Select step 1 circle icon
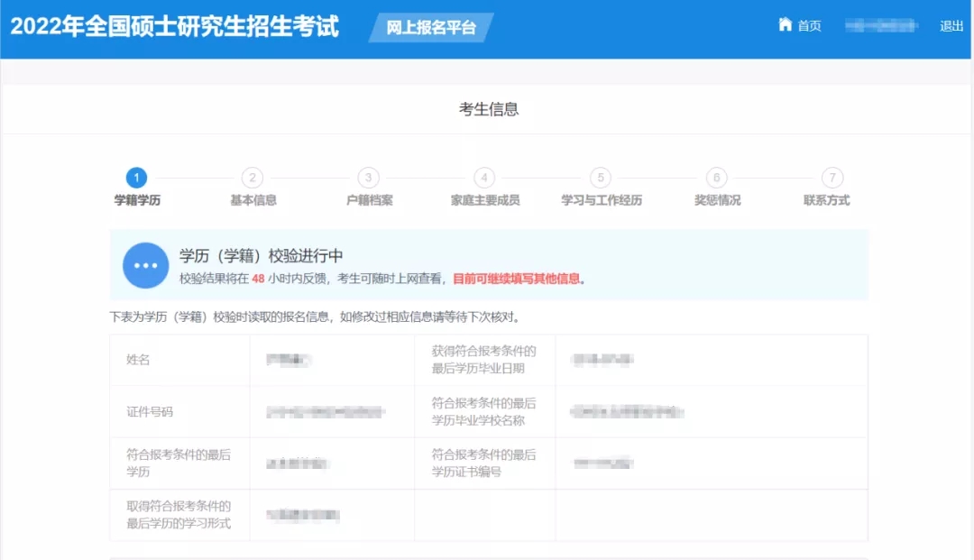 137,178
